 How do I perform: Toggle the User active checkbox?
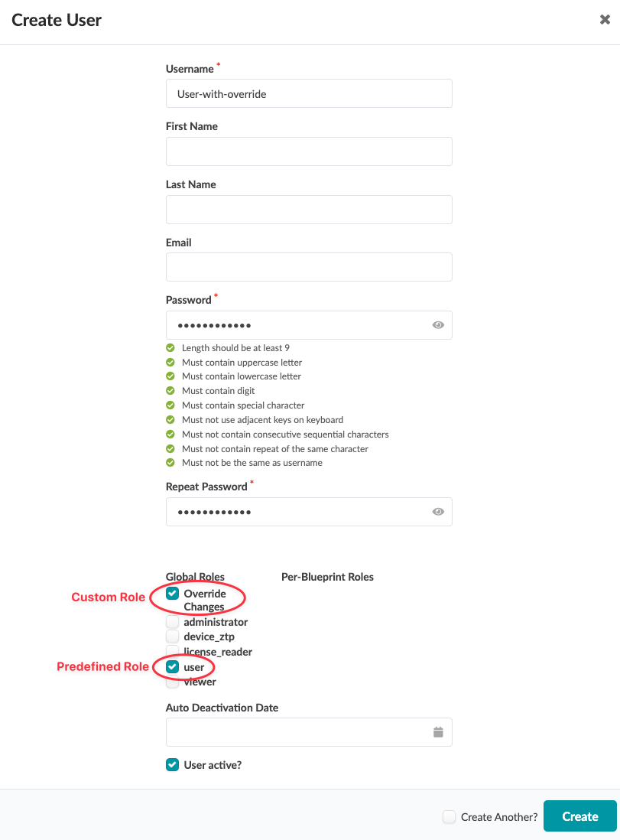pos(173,764)
